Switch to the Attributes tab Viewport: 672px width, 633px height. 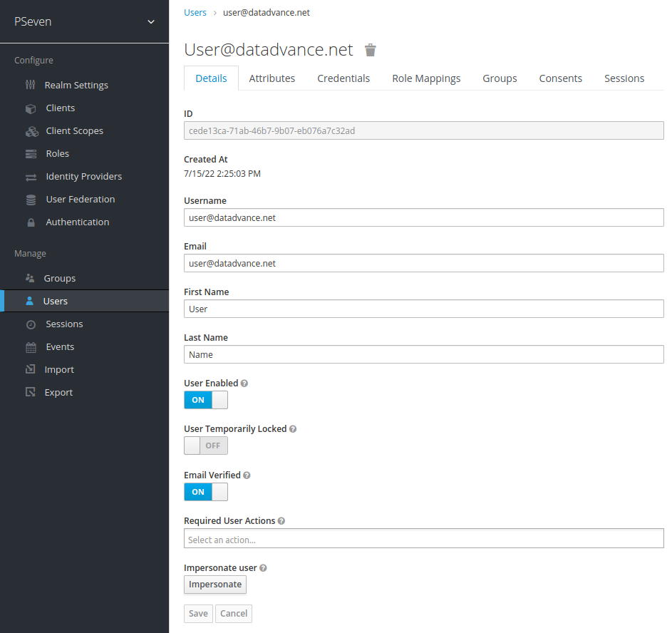click(272, 78)
